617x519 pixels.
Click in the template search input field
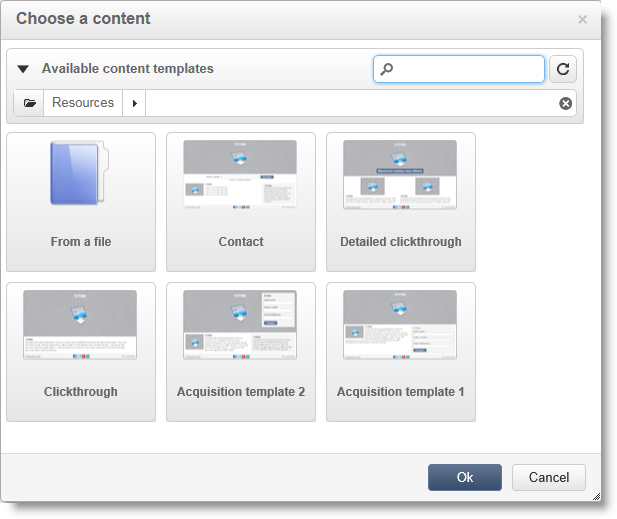459,69
